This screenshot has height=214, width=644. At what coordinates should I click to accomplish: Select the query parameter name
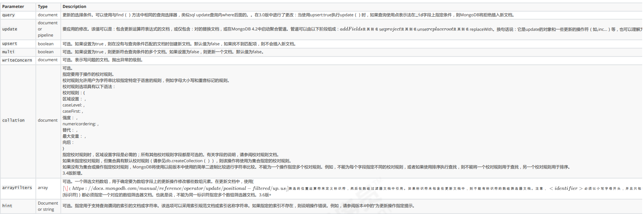click(8, 15)
